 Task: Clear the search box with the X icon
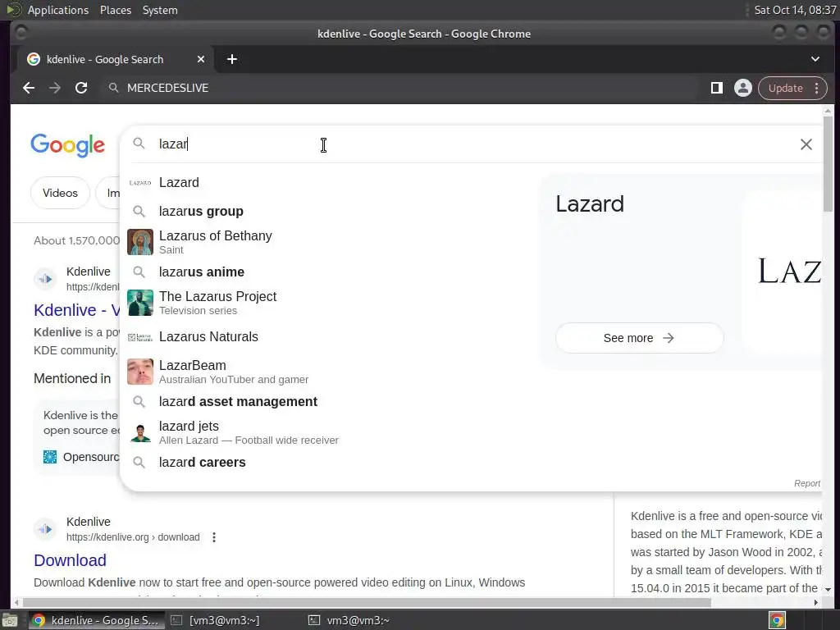[x=806, y=144]
